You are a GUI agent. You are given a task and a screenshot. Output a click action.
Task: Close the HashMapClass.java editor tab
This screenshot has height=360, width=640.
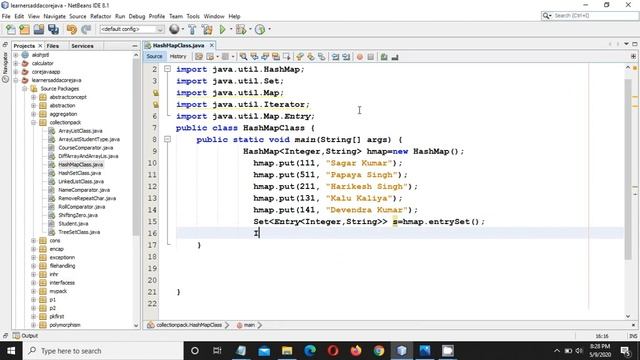point(211,45)
